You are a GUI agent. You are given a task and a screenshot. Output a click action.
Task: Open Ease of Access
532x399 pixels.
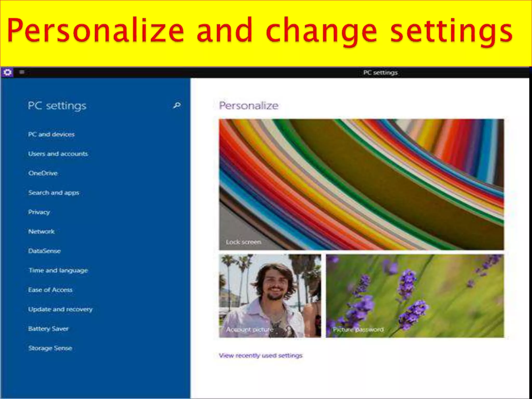coord(50,290)
